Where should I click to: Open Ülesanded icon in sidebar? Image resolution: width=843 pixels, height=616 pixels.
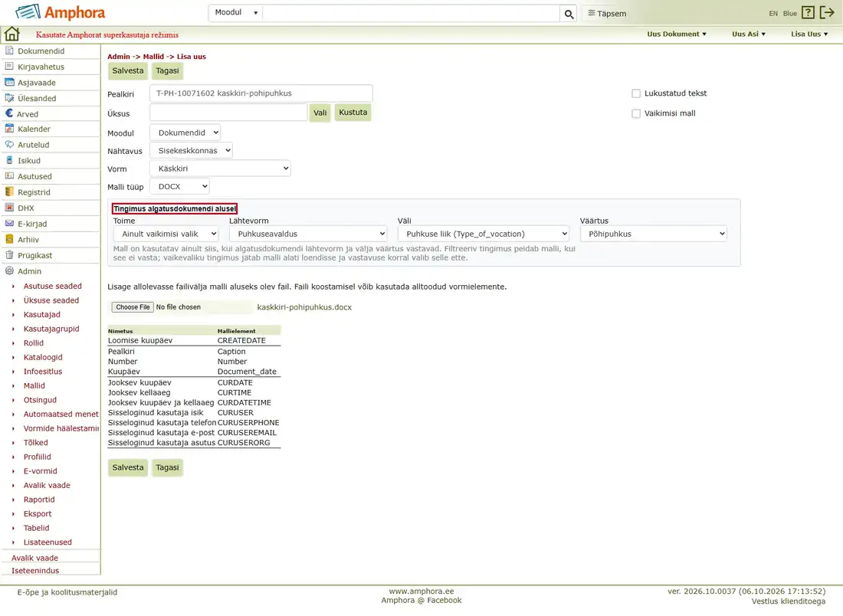point(9,98)
